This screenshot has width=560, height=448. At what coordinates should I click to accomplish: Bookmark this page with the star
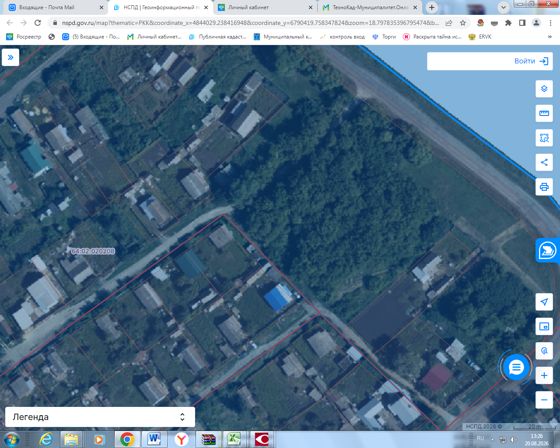click(x=463, y=23)
